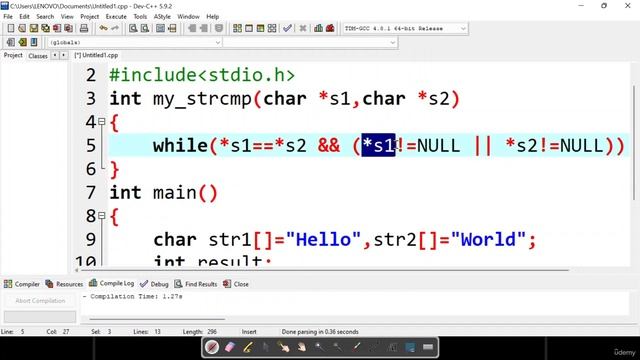Click the Open file toolbar icon
Image resolution: width=640 pixels, height=360 pixels.
[22, 28]
